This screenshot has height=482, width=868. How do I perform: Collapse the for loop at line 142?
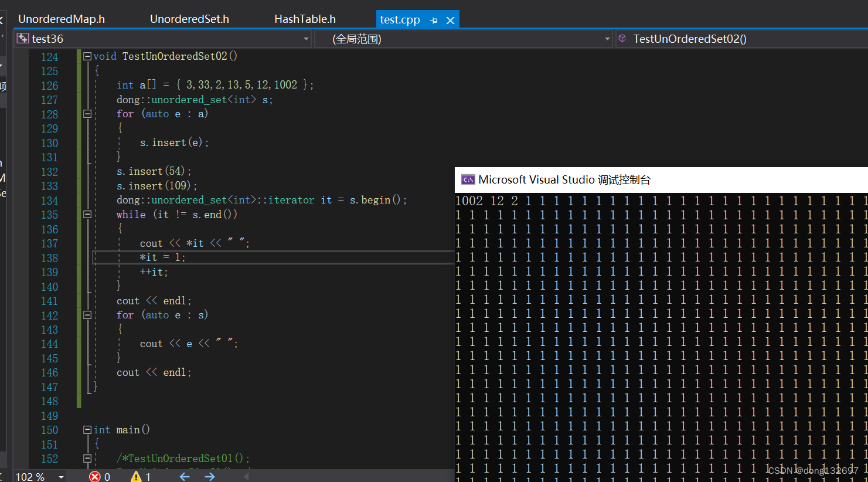pos(87,315)
